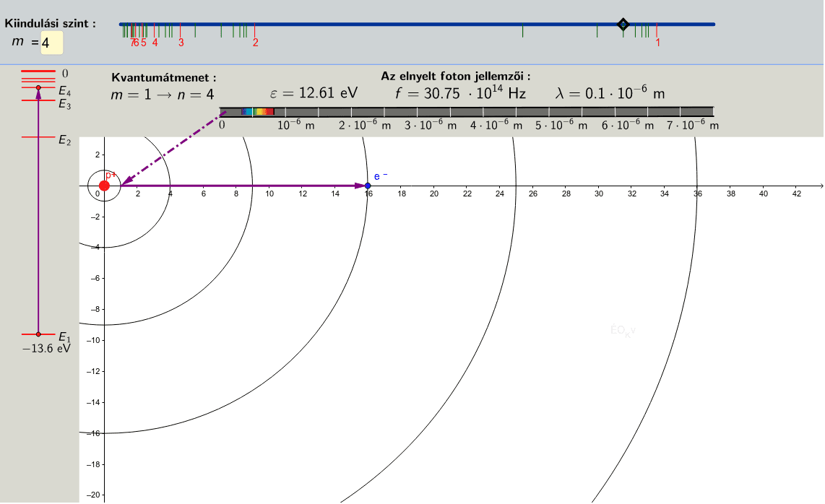This screenshot has width=825, height=504.
Task: Click red level mark 2 under the slider
Action: tap(255, 43)
